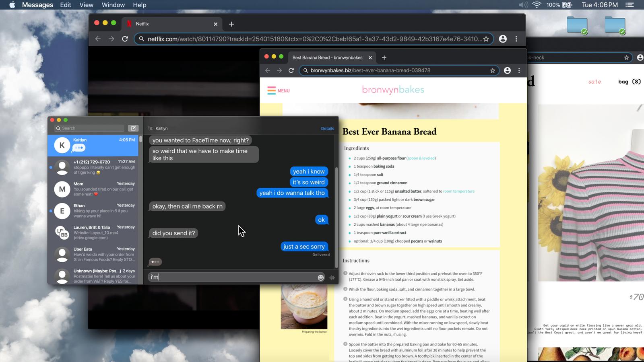
Task: Open the Wi-Fi status menu
Action: [x=537, y=5]
